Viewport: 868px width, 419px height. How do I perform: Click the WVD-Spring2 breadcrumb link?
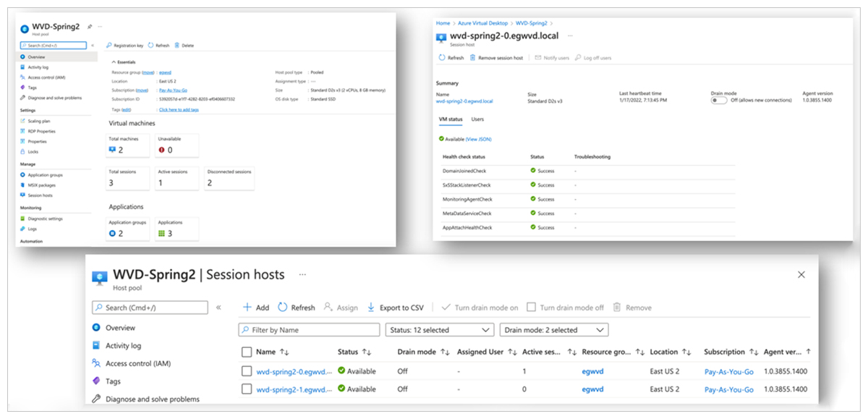click(531, 23)
